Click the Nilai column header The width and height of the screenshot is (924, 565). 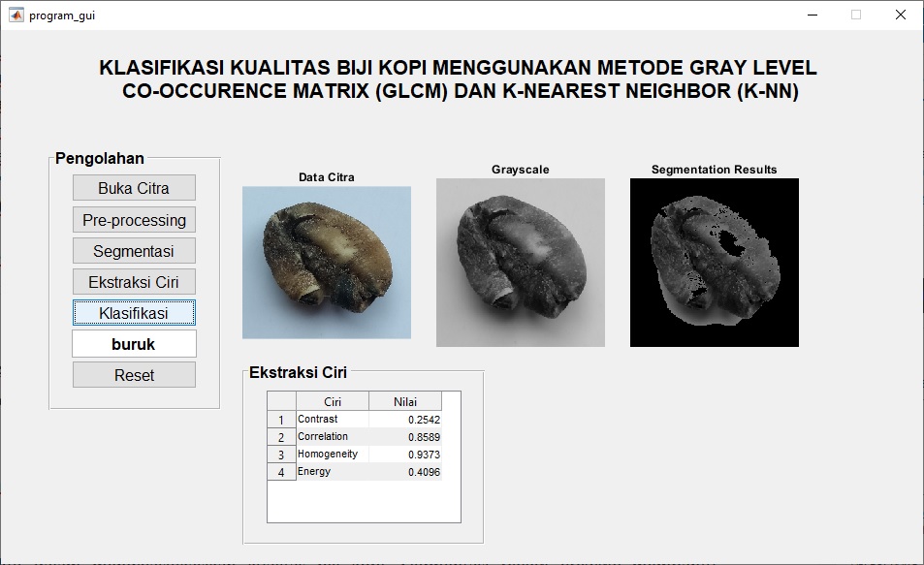[404, 401]
